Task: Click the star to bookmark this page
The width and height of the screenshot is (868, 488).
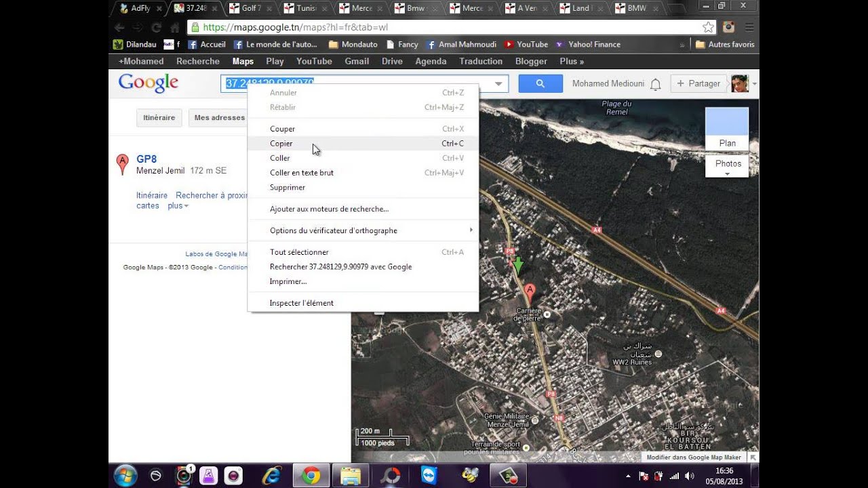Action: coord(708,27)
